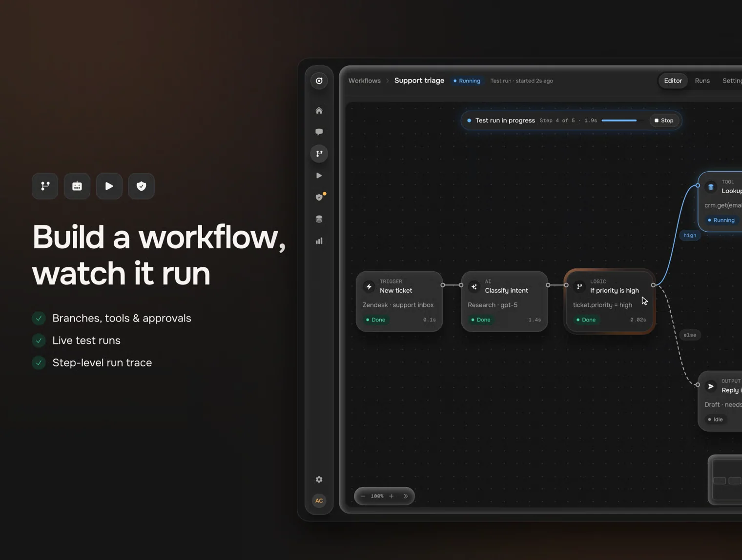
Task: Click the play feature icon above headline
Action: [x=109, y=186]
